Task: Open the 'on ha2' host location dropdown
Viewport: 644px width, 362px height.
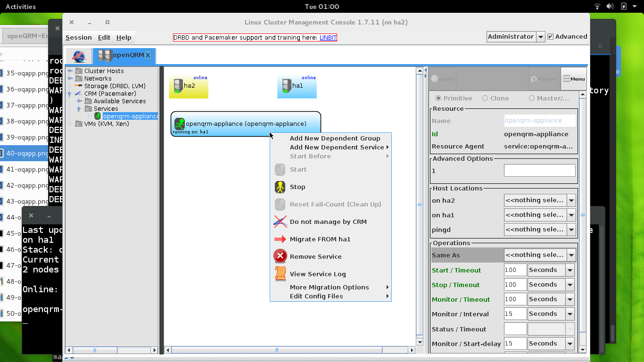Action: tap(571, 200)
